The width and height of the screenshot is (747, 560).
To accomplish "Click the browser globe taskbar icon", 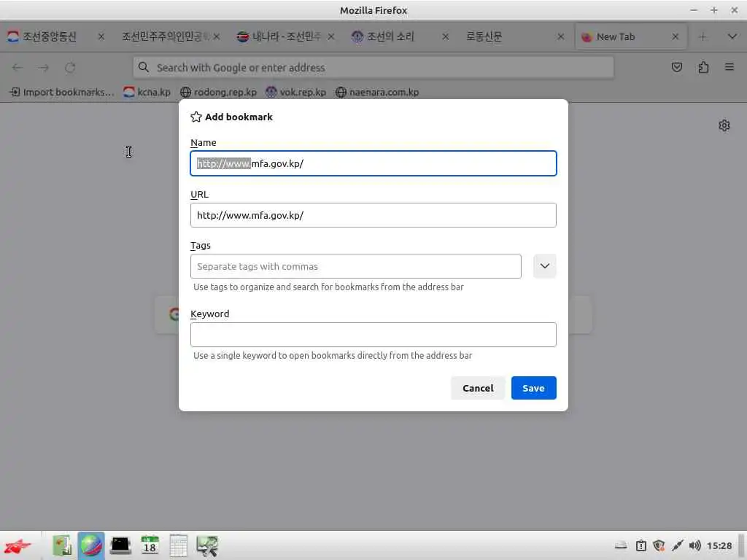I will coord(91,545).
